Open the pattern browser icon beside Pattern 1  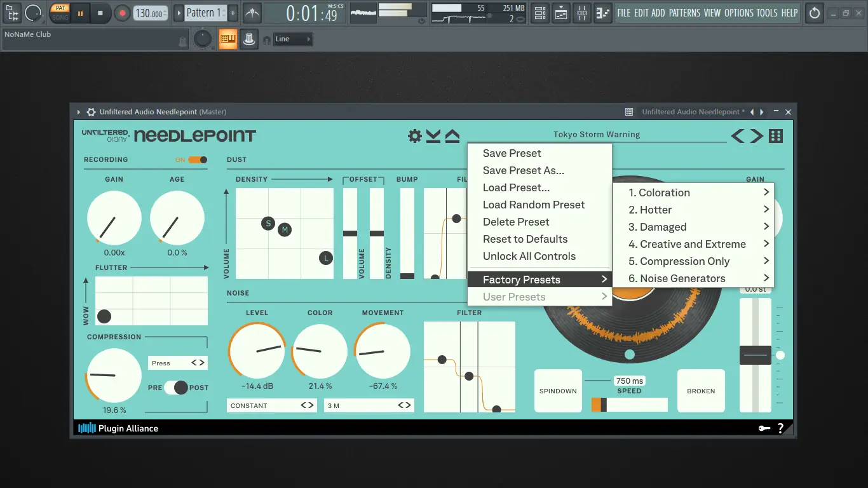pos(179,13)
